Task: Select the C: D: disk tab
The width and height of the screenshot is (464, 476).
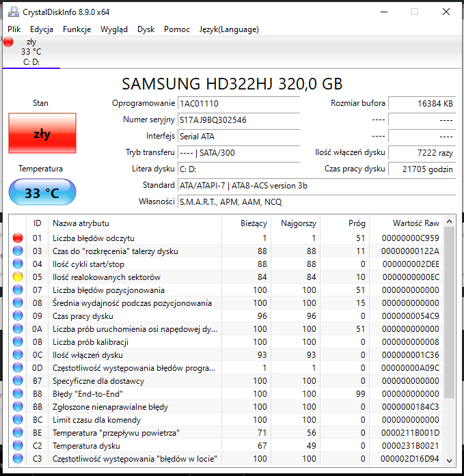Action: pos(31,52)
